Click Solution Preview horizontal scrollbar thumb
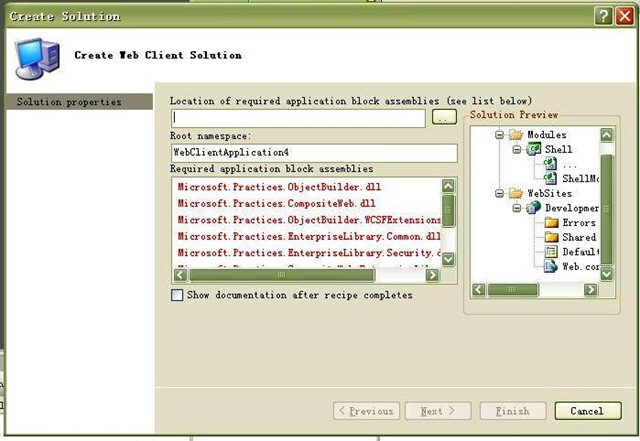Image resolution: width=640 pixels, height=441 pixels. 513,290
